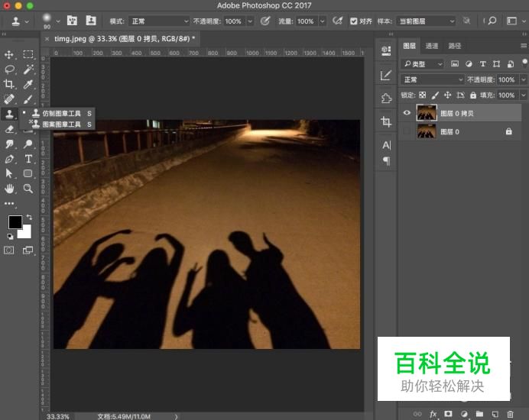The image size is (529, 420).
Task: Toggle the airbrush build-up option
Action: [337, 21]
